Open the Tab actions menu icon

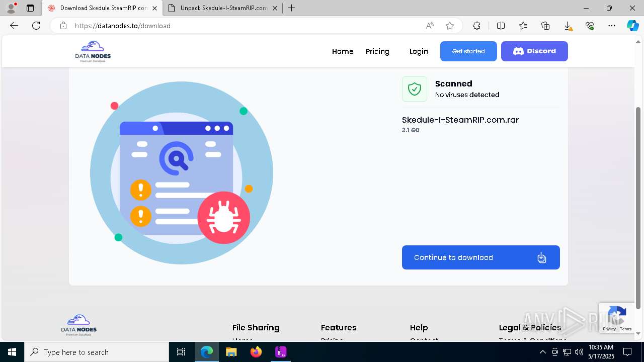[30, 8]
